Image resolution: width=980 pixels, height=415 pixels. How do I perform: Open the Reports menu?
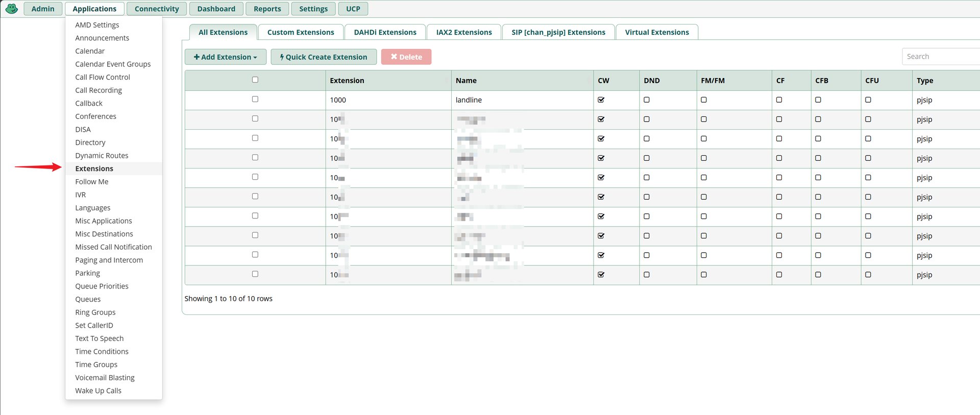(x=267, y=9)
